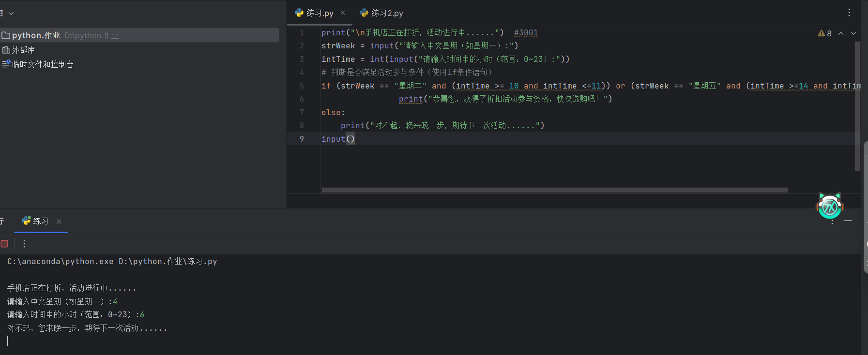Stop the running 练习 process
This screenshot has width=868, height=355.
[x=4, y=244]
